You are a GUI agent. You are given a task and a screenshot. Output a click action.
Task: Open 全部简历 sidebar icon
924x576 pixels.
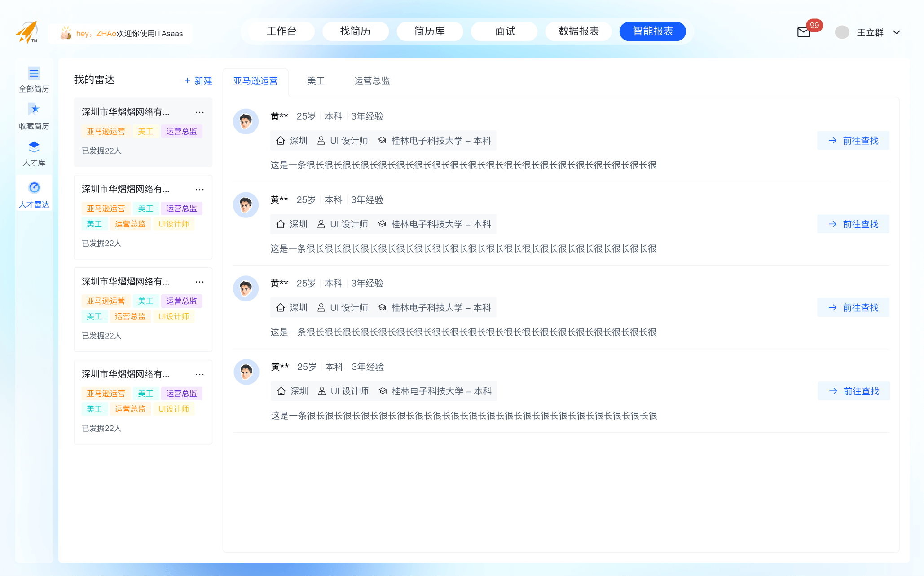34,73
